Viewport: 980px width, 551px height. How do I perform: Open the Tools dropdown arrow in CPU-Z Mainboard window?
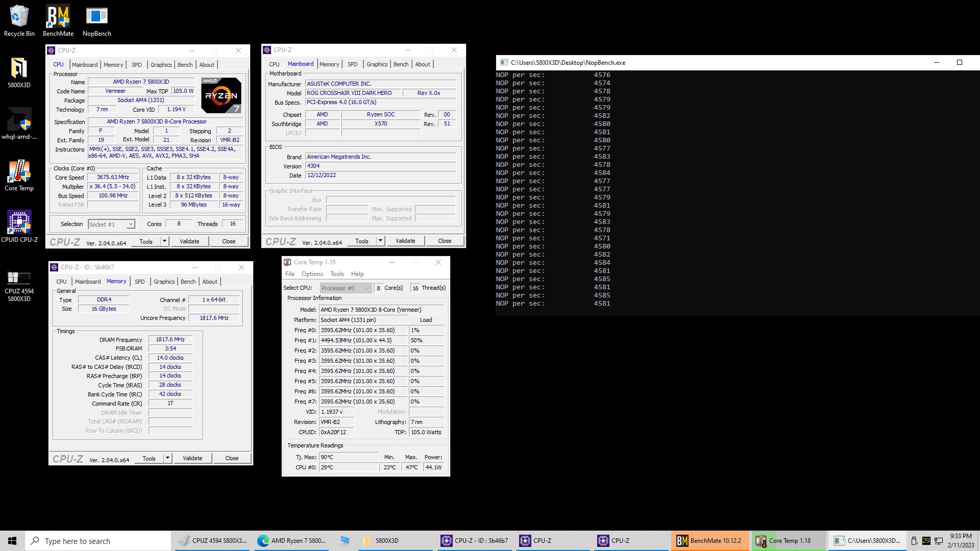[x=380, y=241]
